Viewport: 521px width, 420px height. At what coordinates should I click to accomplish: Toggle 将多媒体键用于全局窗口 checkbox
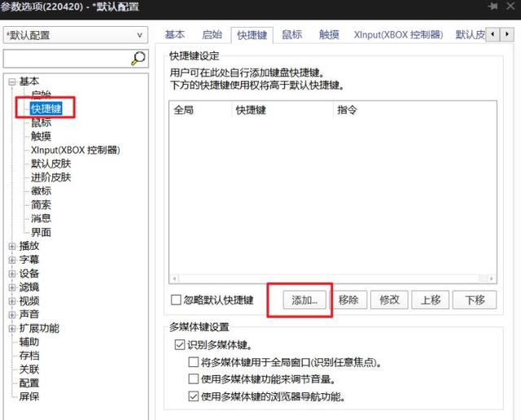(x=194, y=362)
